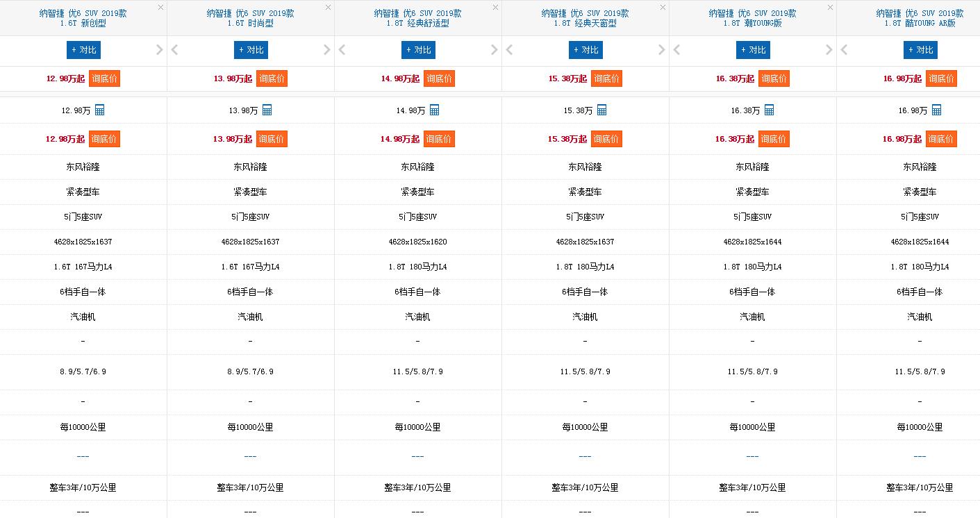This screenshot has height=518, width=980.
Task: Click lower 询底价 in 1.6T 时尚型 column
Action: pos(272,139)
